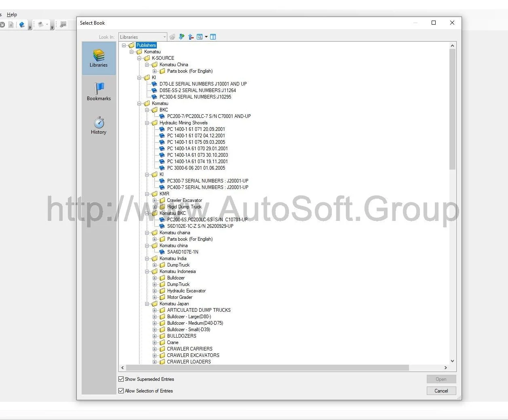Select PC300-7 SERIAL NUMBERS : J20001-UP

208,181
